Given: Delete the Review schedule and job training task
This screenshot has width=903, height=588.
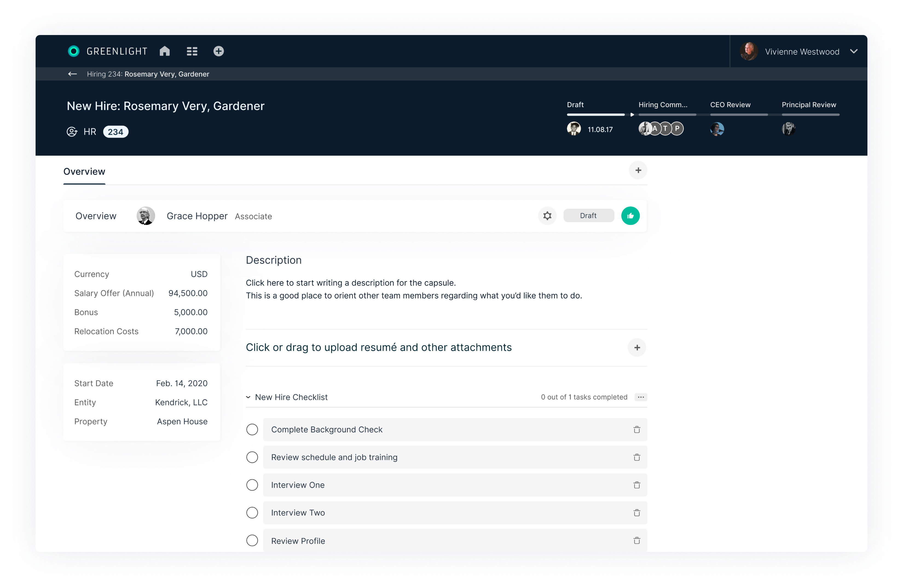Looking at the screenshot, I should coord(637,457).
